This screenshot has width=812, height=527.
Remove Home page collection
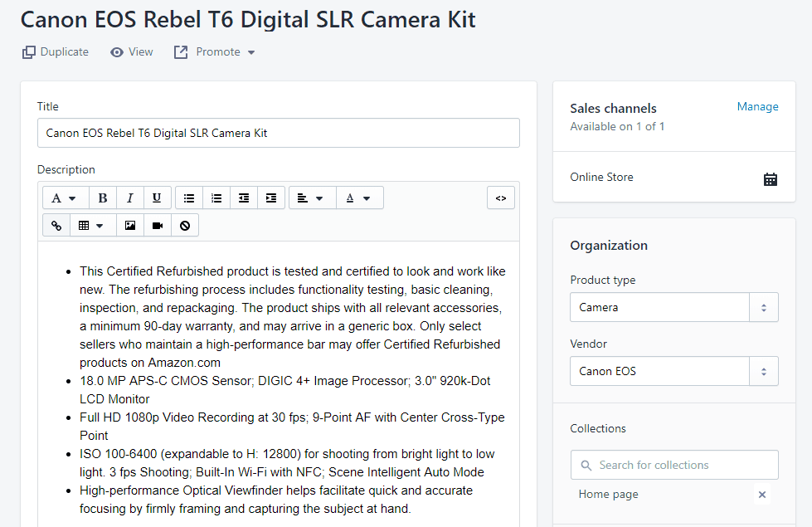pyautogui.click(x=761, y=495)
